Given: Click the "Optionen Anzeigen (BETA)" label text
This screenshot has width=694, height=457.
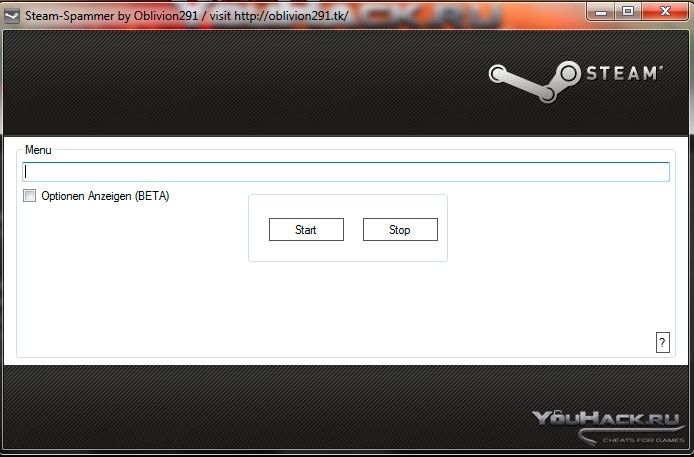Looking at the screenshot, I should click(x=105, y=196).
